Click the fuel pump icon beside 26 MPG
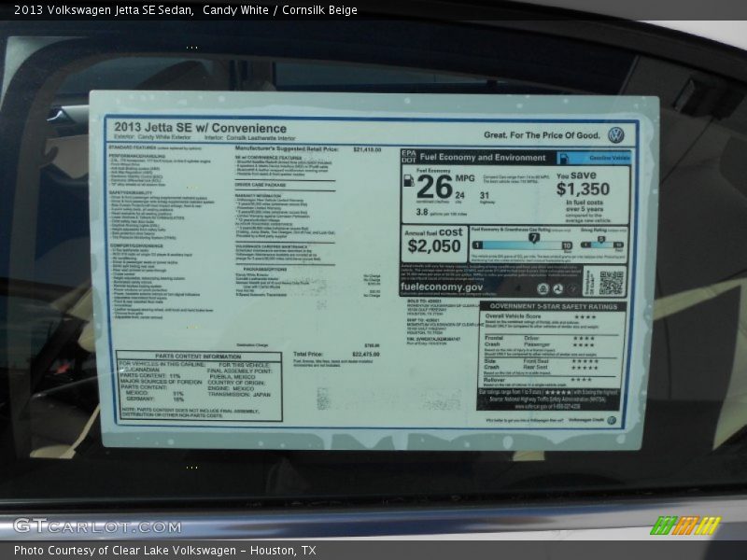747x560 pixels. click(x=408, y=181)
